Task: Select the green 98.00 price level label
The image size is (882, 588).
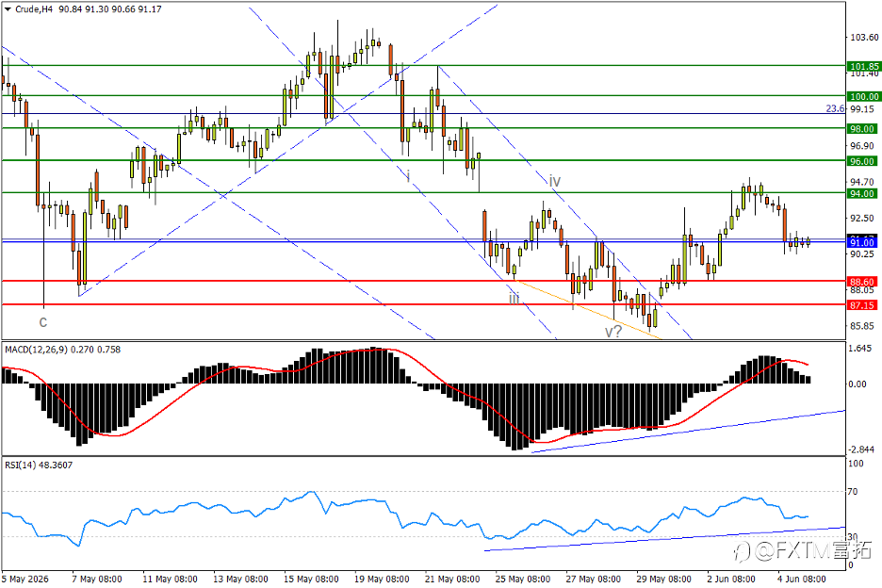Action: point(862,129)
